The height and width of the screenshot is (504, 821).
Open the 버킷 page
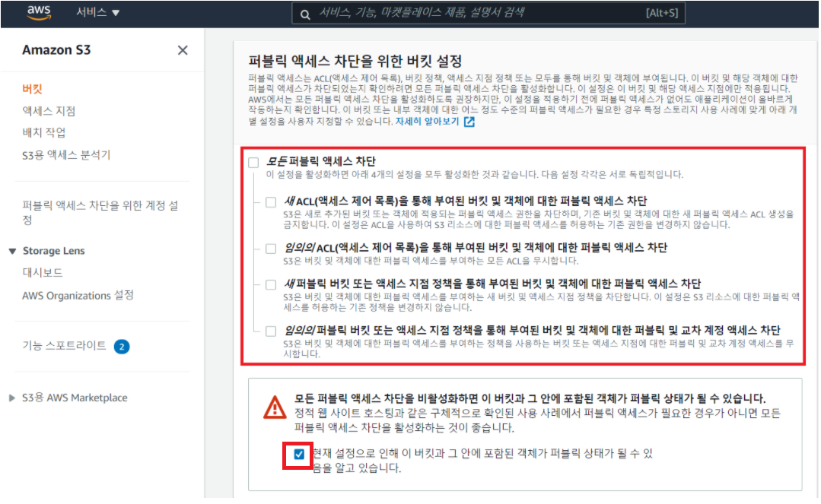[x=32, y=89]
